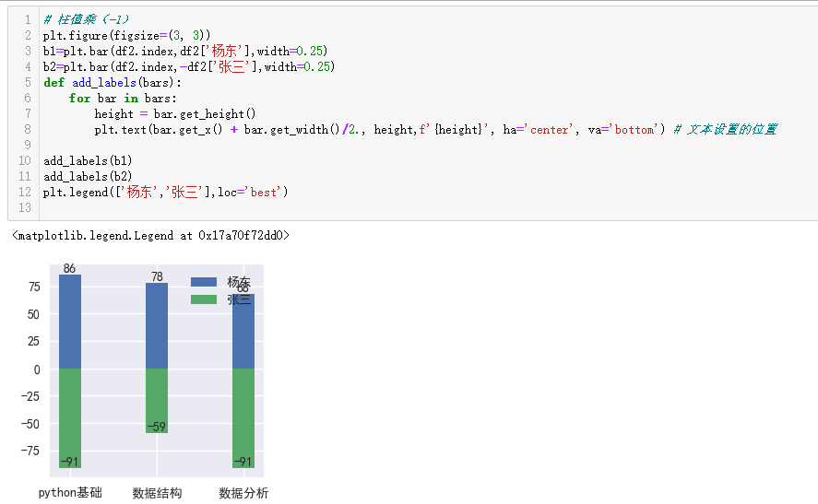The width and height of the screenshot is (818, 504).
Task: Click the def add_labels(bars) line
Action: pos(113,82)
